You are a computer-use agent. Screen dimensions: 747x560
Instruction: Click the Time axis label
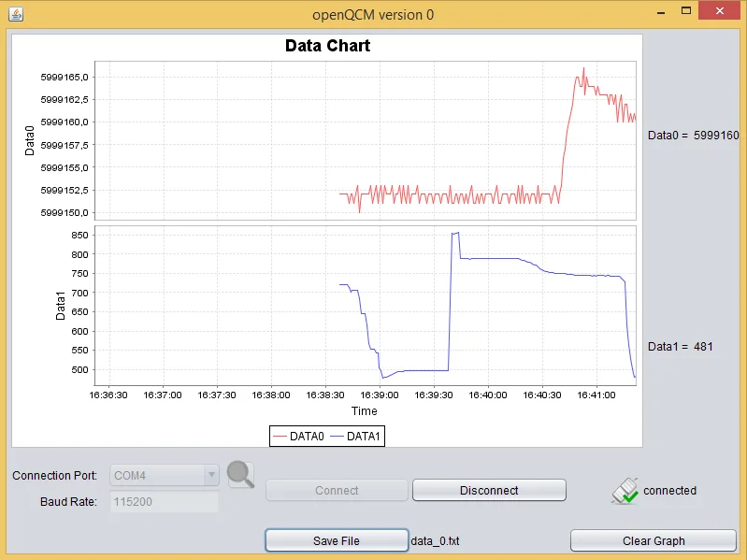[365, 411]
